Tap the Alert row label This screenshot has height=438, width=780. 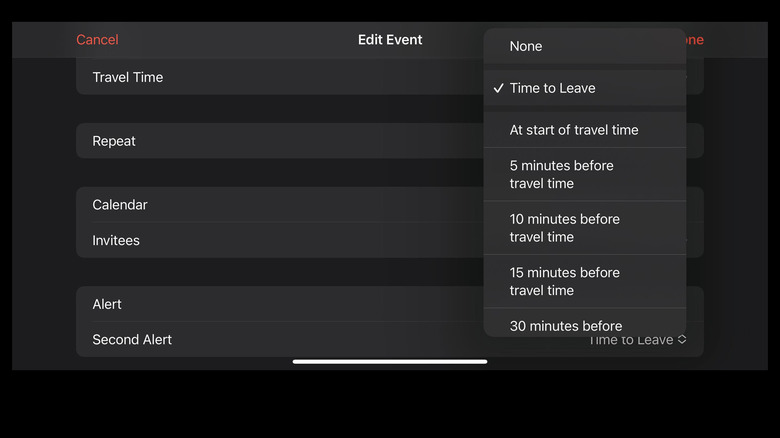tap(107, 304)
